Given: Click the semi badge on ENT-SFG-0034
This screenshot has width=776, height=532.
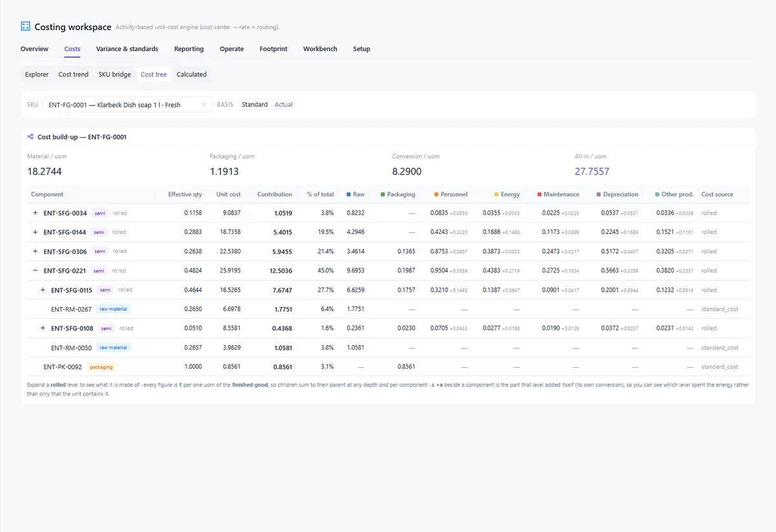Looking at the screenshot, I should coord(100,213).
